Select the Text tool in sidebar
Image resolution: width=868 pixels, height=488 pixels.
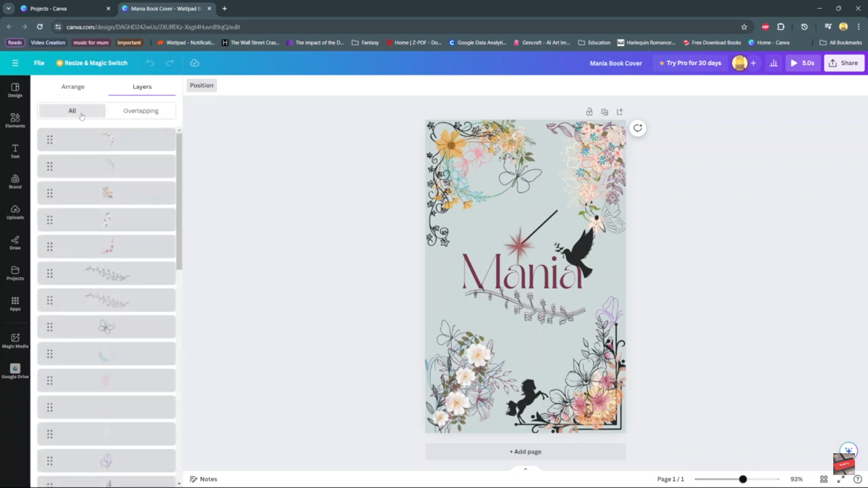(15, 151)
